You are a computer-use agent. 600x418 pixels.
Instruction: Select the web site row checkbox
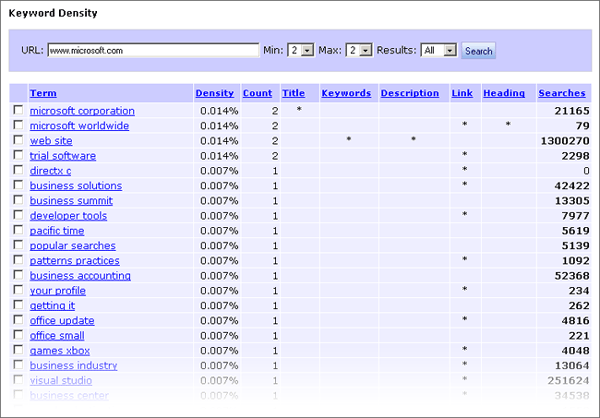[x=18, y=140]
